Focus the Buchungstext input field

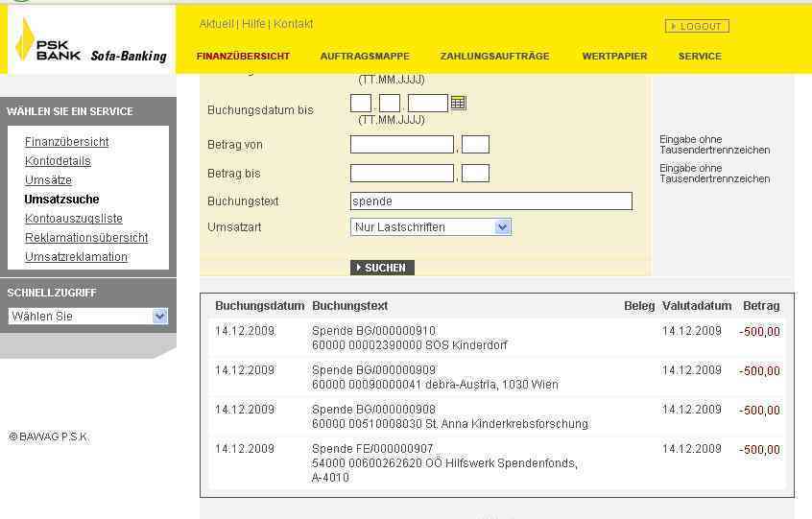pos(490,201)
